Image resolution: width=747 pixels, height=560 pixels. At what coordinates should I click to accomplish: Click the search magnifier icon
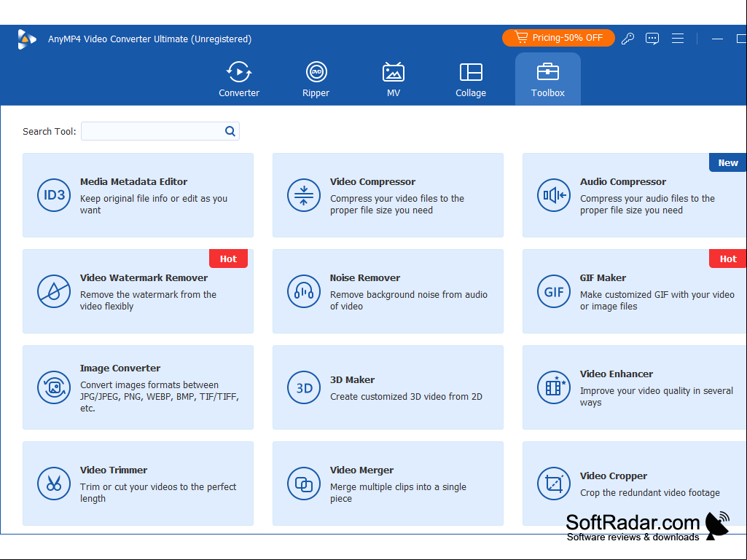[230, 131]
